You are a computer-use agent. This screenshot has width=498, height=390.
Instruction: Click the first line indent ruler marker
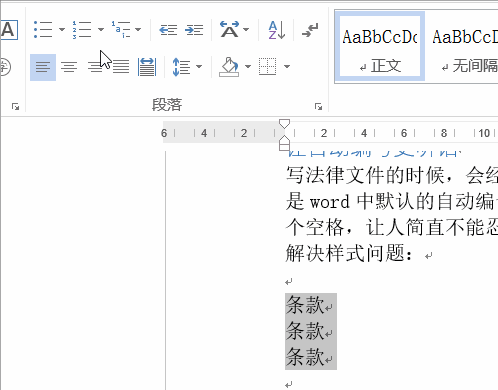click(284, 124)
